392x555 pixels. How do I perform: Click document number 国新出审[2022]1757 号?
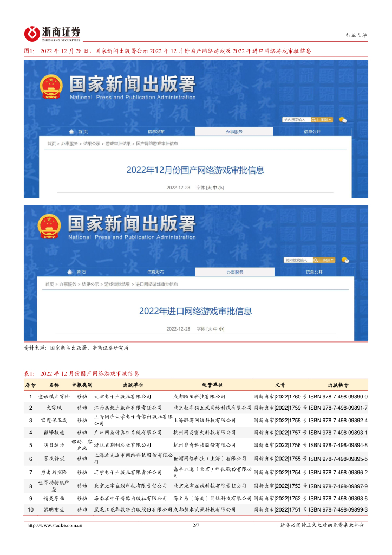click(x=280, y=432)
